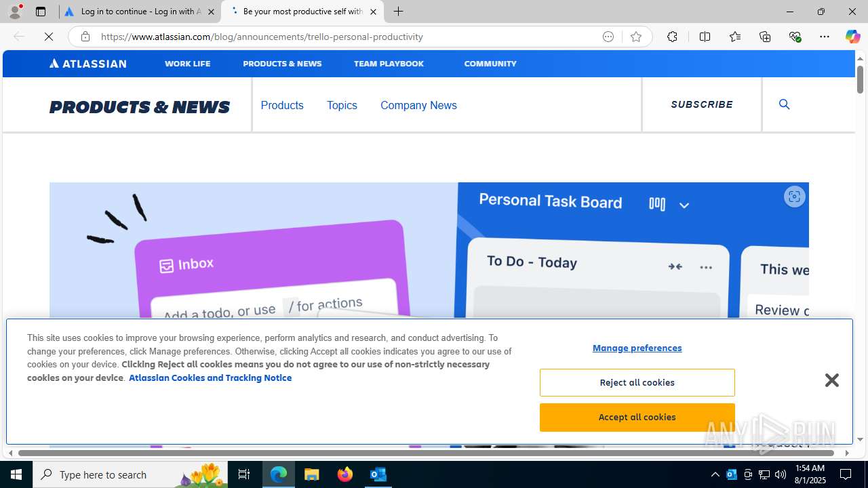
Task: Expand the Topics blog menu
Action: 342,105
